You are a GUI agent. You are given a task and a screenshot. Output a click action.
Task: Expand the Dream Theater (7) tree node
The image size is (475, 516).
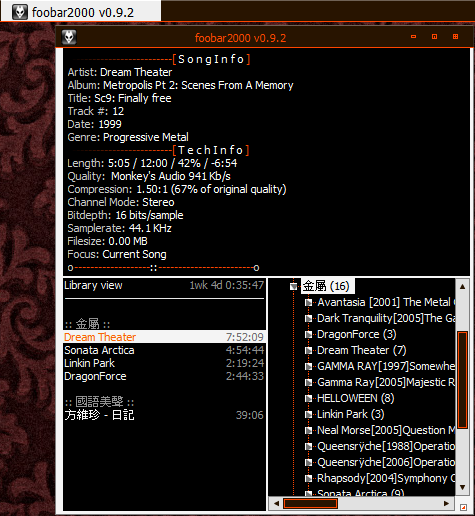(x=309, y=350)
